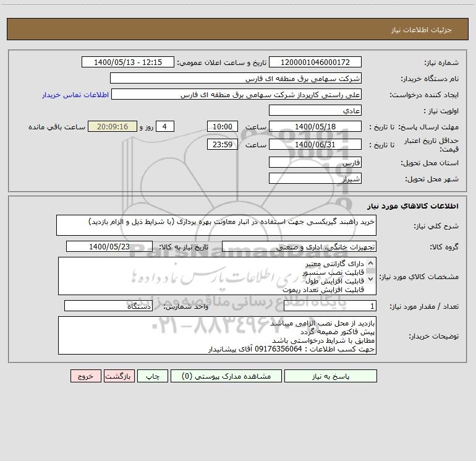Select 'قابلیت نصب سنسور' specification line
This screenshot has width=476, height=461.
coord(333,272)
